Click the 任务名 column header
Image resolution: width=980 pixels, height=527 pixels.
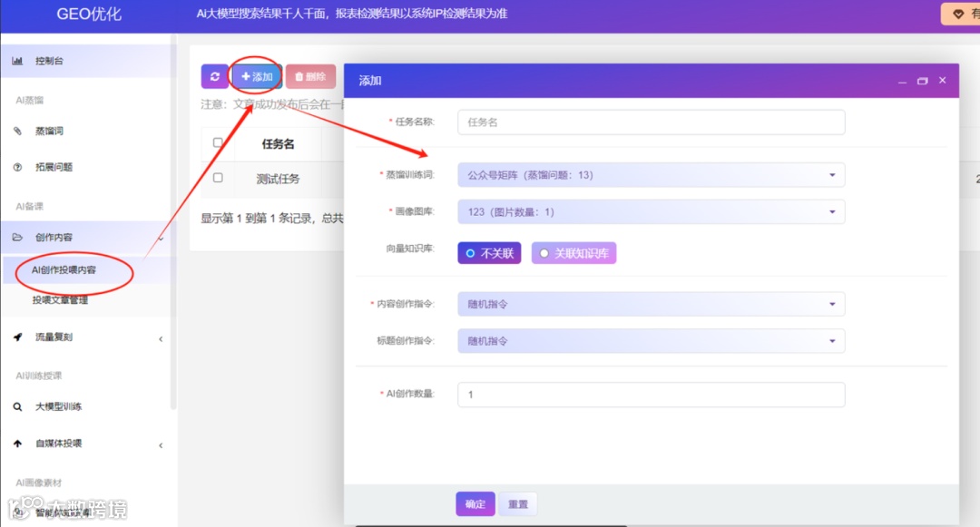click(278, 144)
